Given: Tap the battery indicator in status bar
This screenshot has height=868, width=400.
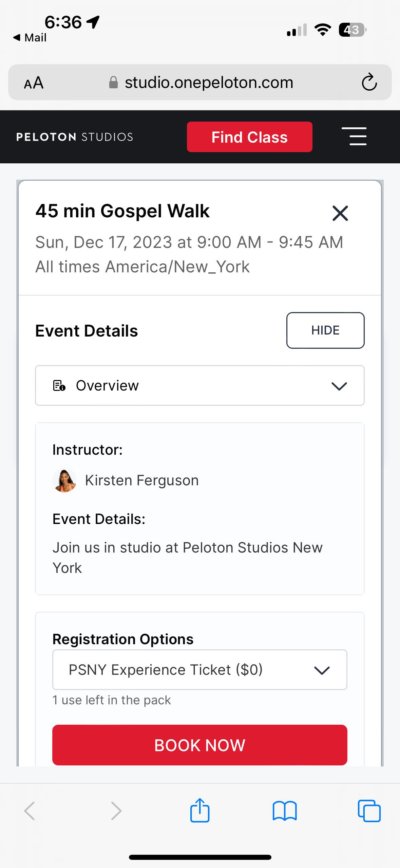Looking at the screenshot, I should point(353,30).
